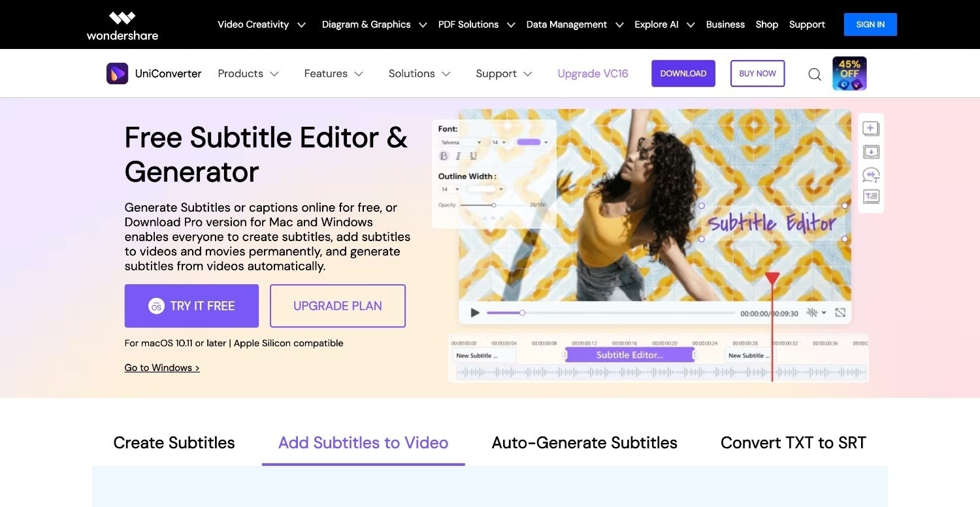Expand the Explore AI menu
The height and width of the screenshot is (507, 980).
[665, 25]
